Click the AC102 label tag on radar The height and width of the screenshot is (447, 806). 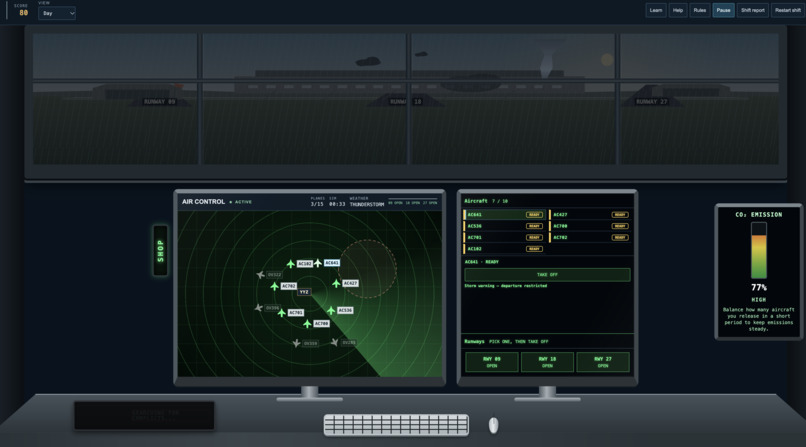tap(305, 264)
